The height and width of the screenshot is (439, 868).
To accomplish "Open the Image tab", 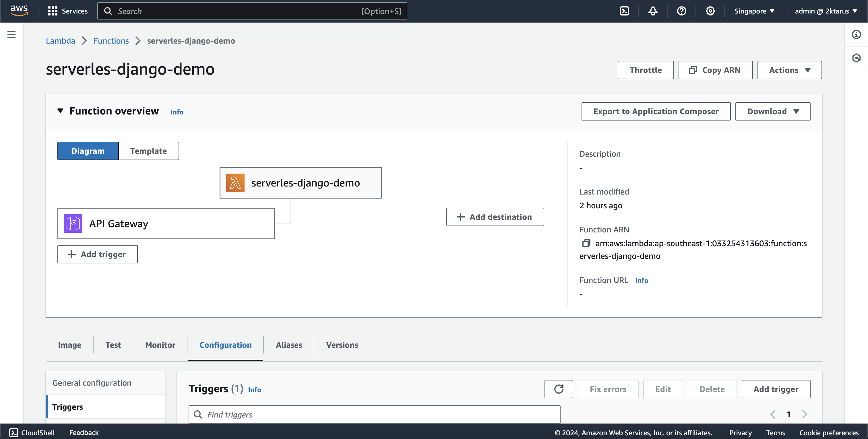I will pyautogui.click(x=69, y=345).
